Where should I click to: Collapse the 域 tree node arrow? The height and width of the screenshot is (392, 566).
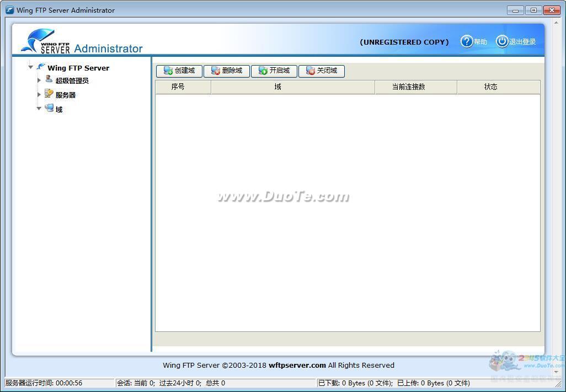pyautogui.click(x=39, y=108)
